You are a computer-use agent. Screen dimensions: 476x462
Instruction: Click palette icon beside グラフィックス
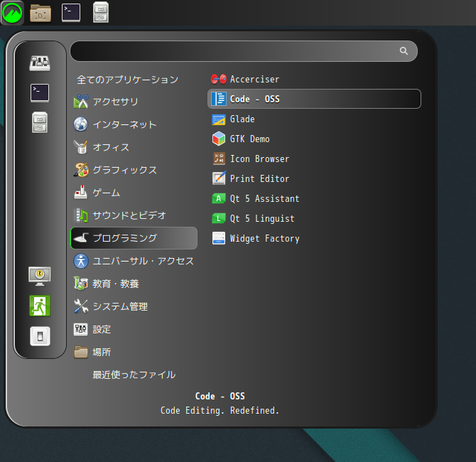coord(81,170)
